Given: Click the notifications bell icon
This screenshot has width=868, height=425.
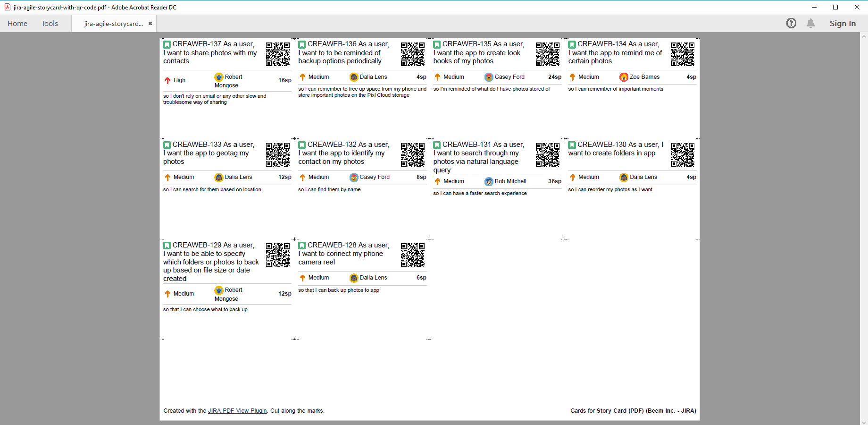Looking at the screenshot, I should 811,23.
